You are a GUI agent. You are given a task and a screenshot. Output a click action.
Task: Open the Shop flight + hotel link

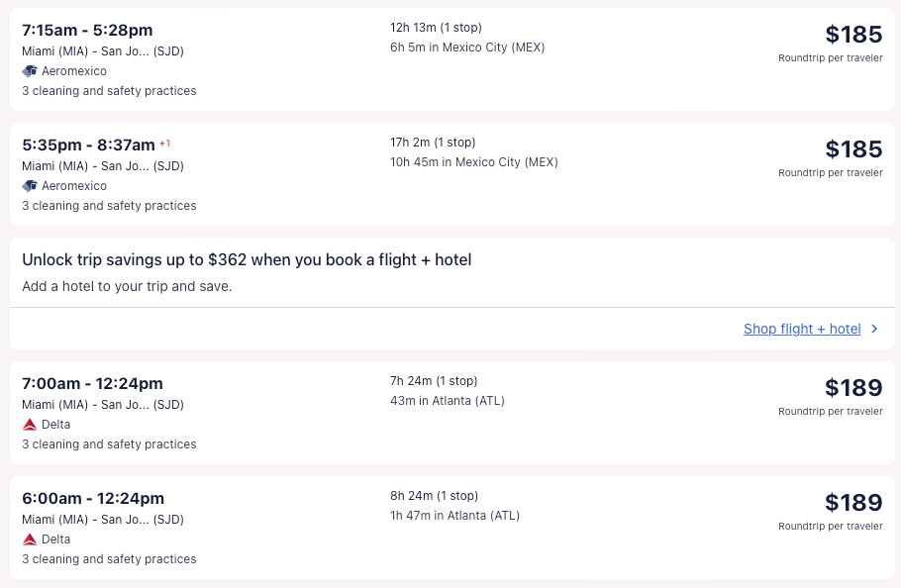802,329
